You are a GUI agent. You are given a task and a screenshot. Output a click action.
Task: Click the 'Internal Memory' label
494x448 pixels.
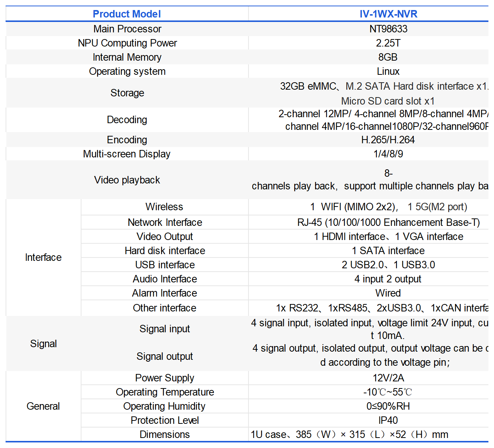click(x=127, y=57)
